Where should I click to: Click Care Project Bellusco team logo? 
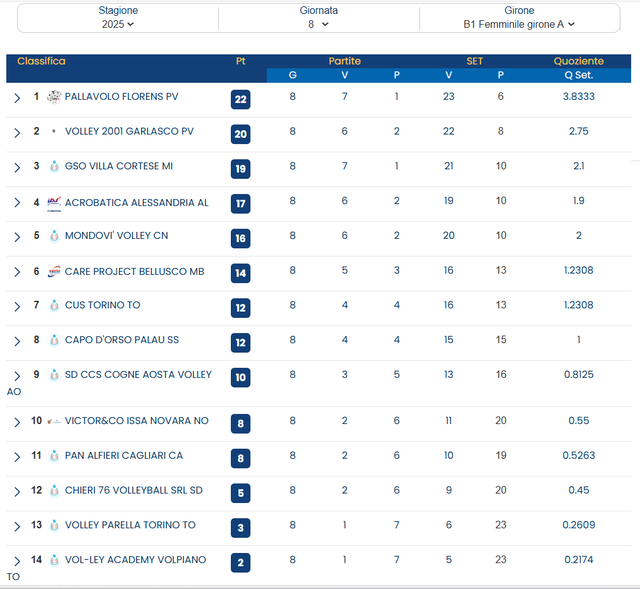point(54,271)
